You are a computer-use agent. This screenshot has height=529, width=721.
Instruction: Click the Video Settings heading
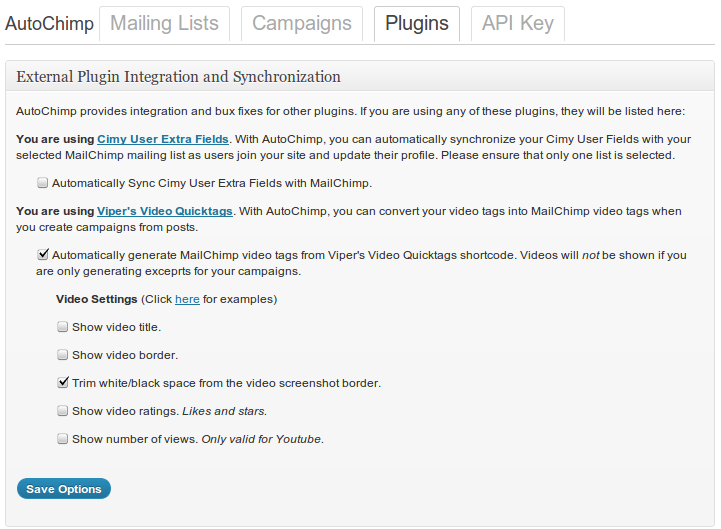(97, 299)
